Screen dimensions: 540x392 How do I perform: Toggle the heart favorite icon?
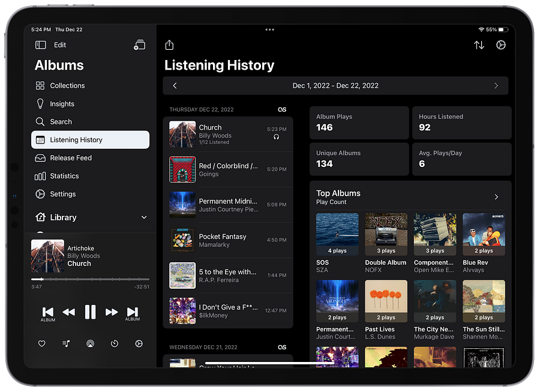coord(41,343)
